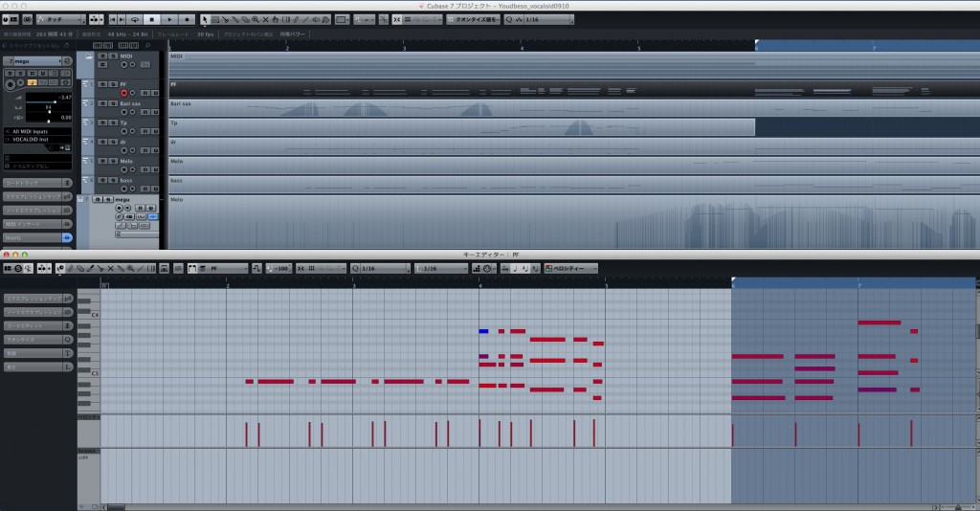The image size is (980, 511).
Task: Select the Color tool in project toolbar
Action: pos(325,19)
